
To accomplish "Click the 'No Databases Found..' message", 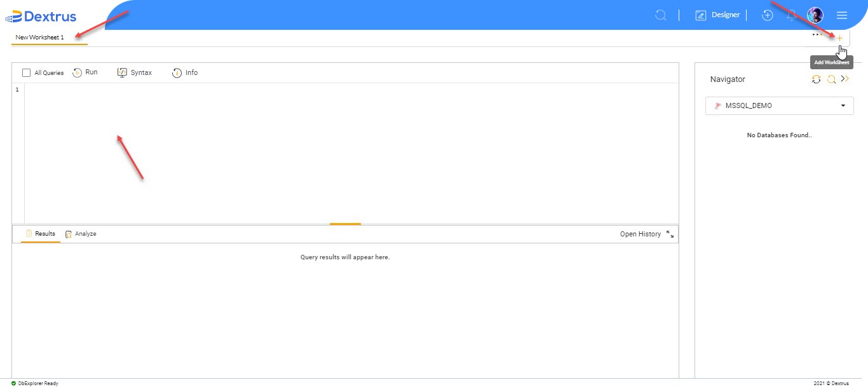I will (x=780, y=135).
